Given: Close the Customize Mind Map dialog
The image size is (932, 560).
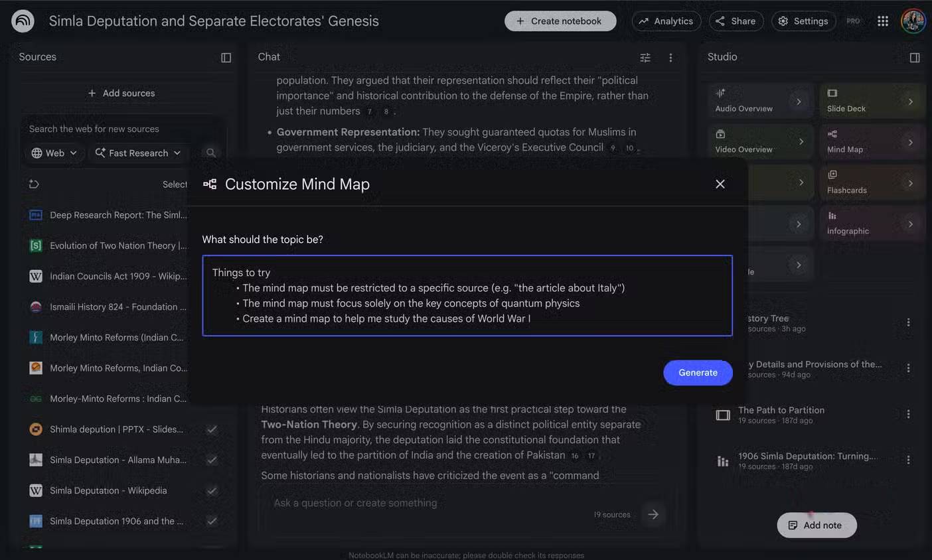Looking at the screenshot, I should click(x=720, y=184).
